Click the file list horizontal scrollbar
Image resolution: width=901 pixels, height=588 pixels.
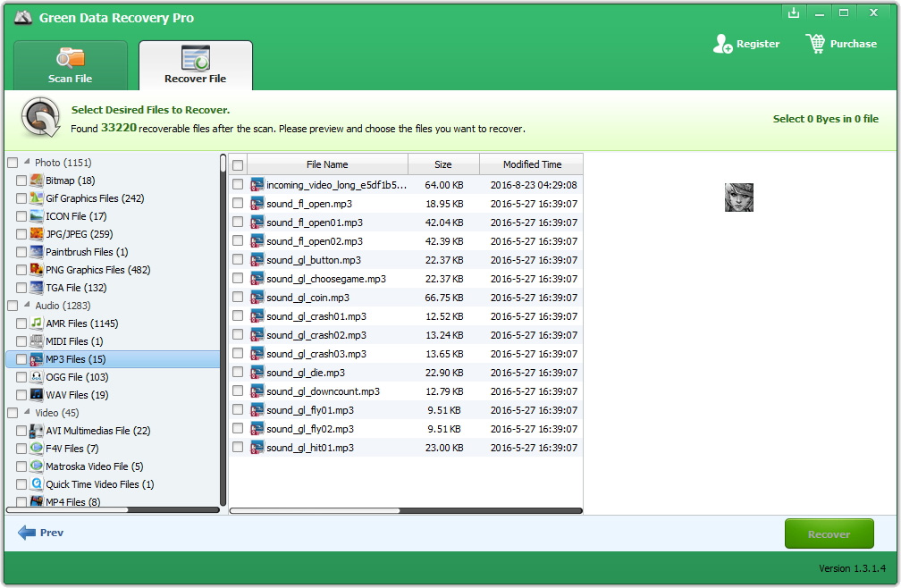point(315,511)
